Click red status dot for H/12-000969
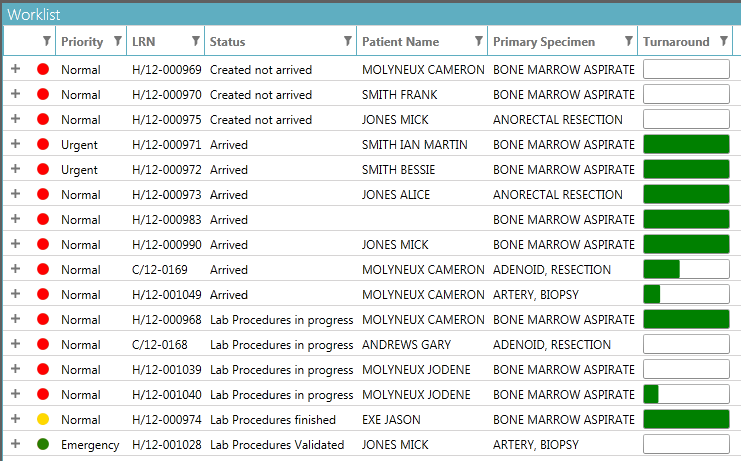 [43, 69]
